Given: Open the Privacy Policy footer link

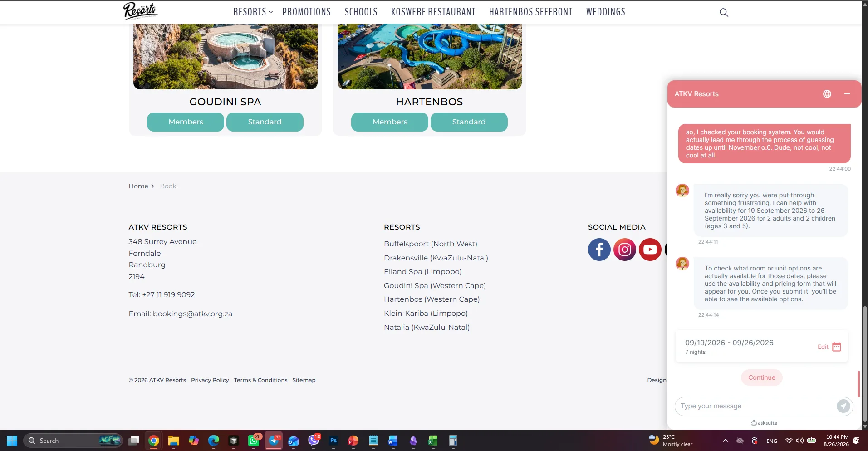Looking at the screenshot, I should [210, 380].
